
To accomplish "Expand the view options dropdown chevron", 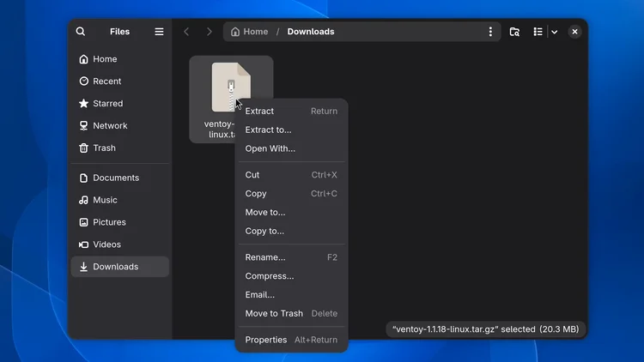I will 555,32.
